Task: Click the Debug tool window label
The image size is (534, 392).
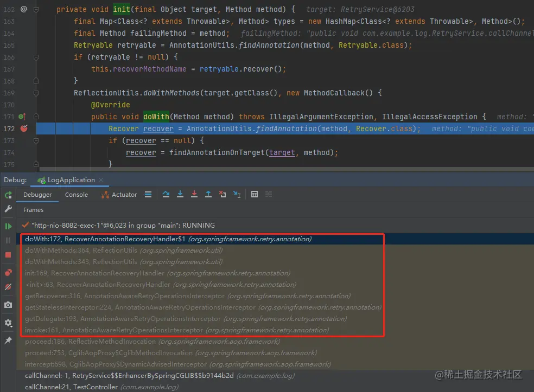Action: [15, 180]
